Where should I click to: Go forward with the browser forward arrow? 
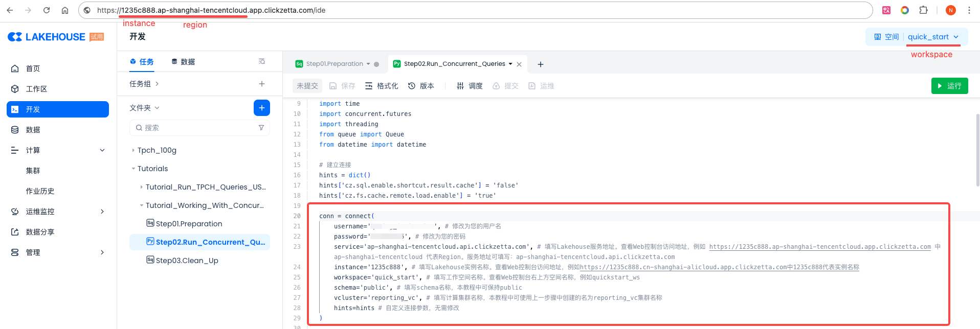[x=28, y=10]
